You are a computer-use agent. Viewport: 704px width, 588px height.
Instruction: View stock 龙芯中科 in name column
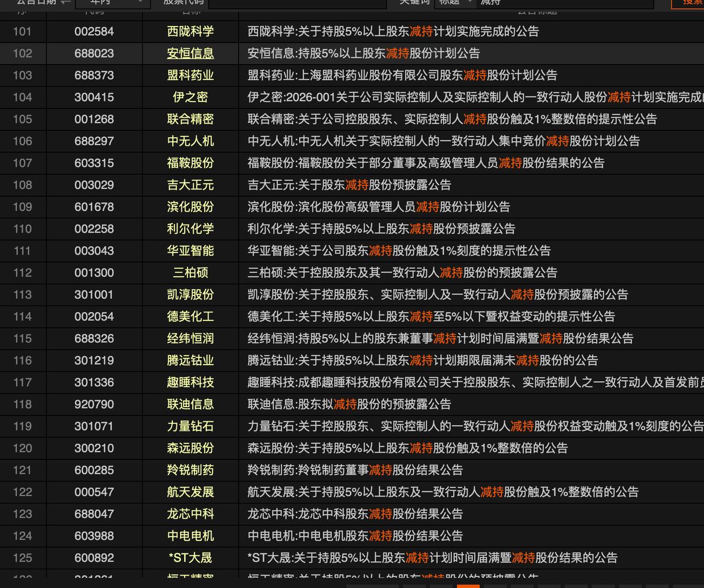[190, 514]
